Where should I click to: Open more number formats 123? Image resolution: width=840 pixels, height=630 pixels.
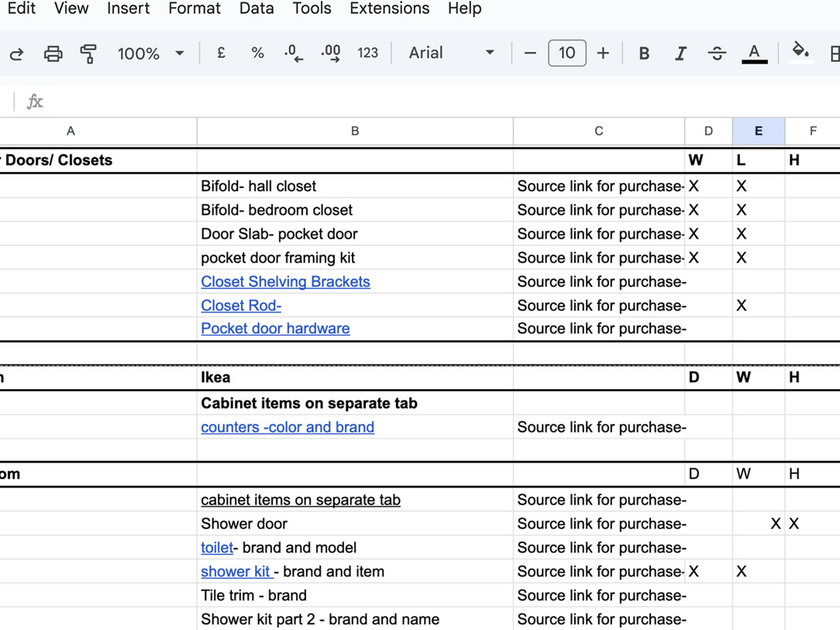(x=367, y=53)
